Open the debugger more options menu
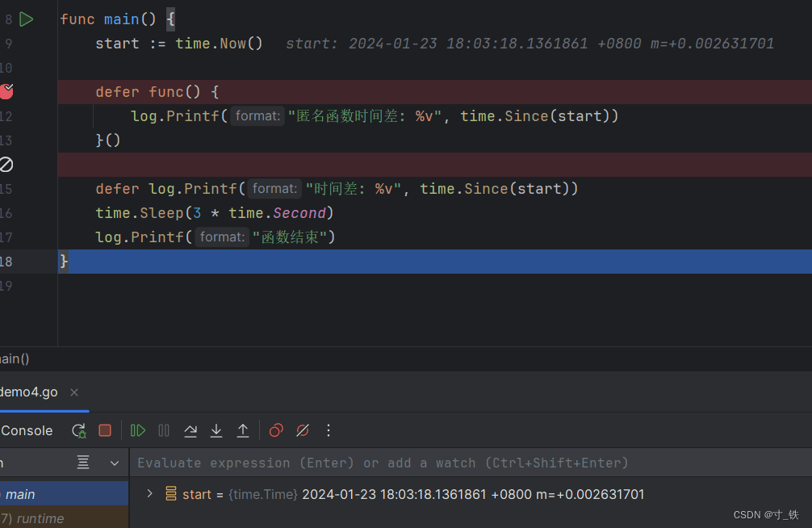Image resolution: width=812 pixels, height=528 pixels. coord(329,431)
